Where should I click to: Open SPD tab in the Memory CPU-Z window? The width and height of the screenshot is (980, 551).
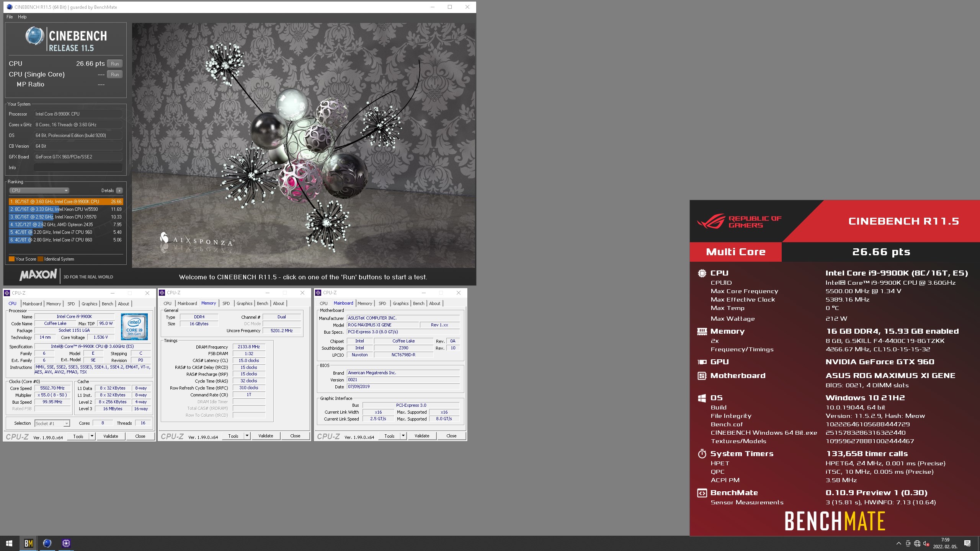pyautogui.click(x=226, y=303)
